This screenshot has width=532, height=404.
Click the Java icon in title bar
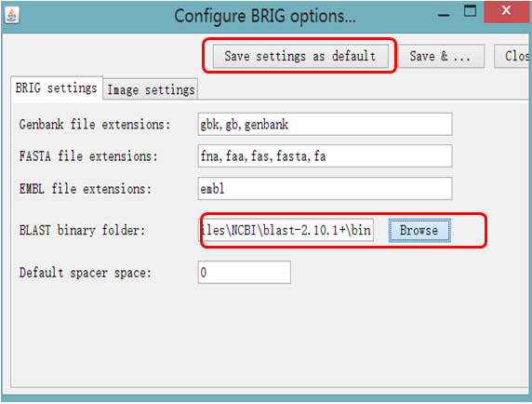12,15
